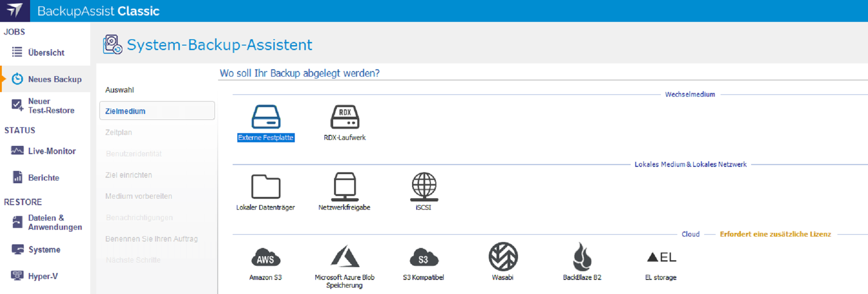The height and width of the screenshot is (294, 868).
Task: Select Wasabi cloud storage icon
Action: pyautogui.click(x=502, y=258)
